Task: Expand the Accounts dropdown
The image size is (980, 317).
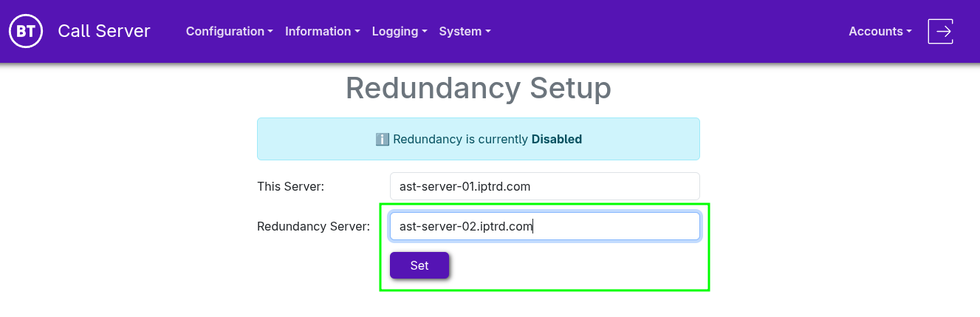Action: 880,31
